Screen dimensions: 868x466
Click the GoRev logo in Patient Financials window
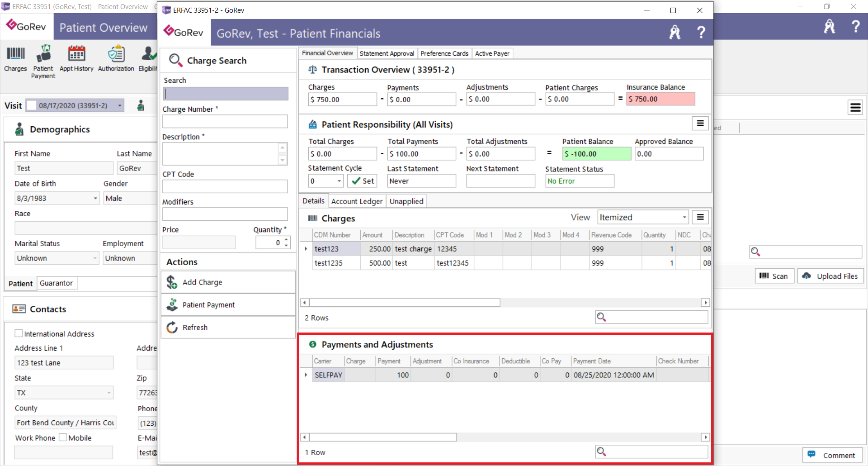click(183, 32)
